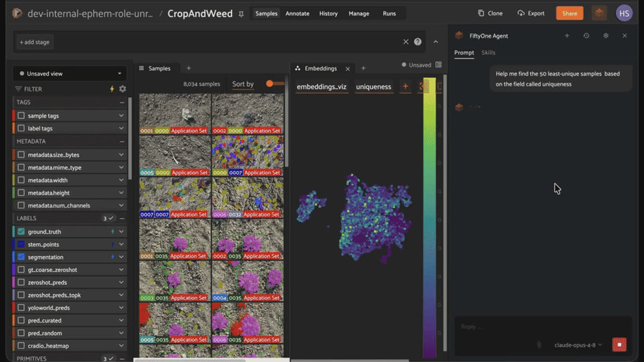Enable the zeroshot_preds checkbox
This screenshot has height=362, width=644.
coord(21,283)
